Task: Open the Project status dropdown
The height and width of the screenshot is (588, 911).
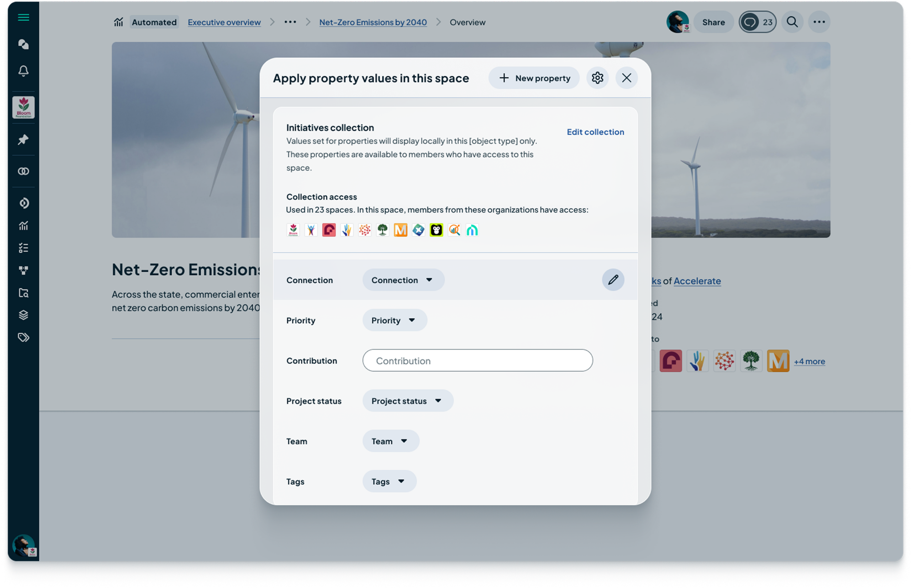Action: pos(407,401)
